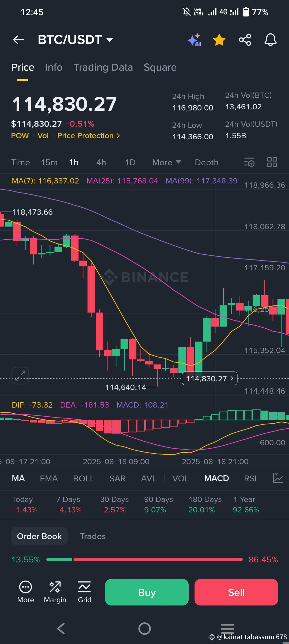Viewport: 289px width, 644px height.
Task: Tap the 114,830.27 current price tag
Action: pos(210,378)
